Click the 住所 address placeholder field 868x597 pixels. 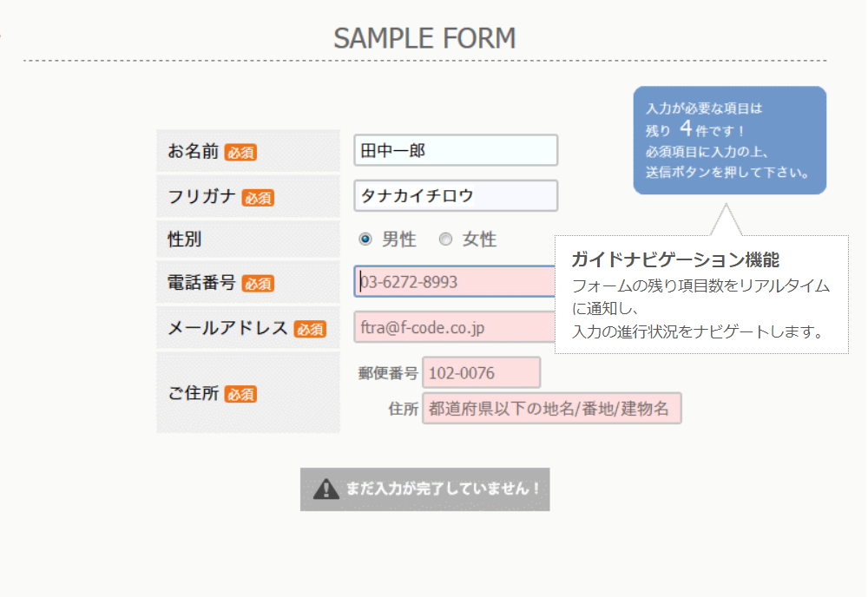click(x=550, y=408)
